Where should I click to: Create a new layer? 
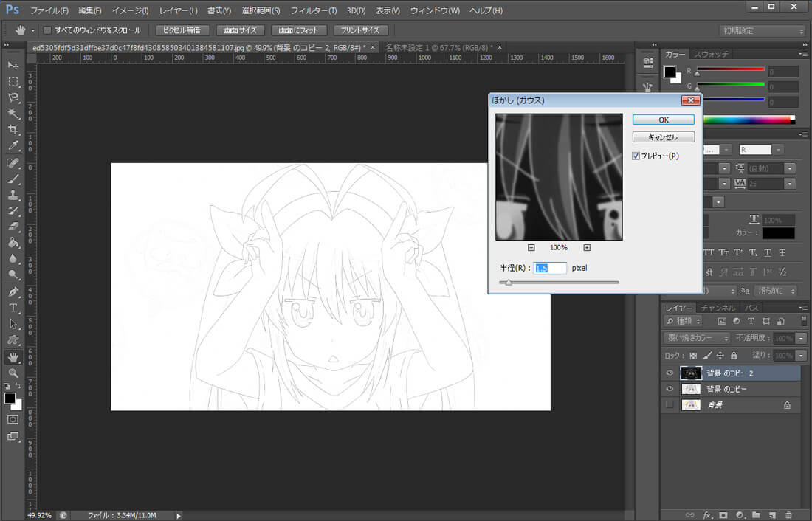(x=772, y=515)
